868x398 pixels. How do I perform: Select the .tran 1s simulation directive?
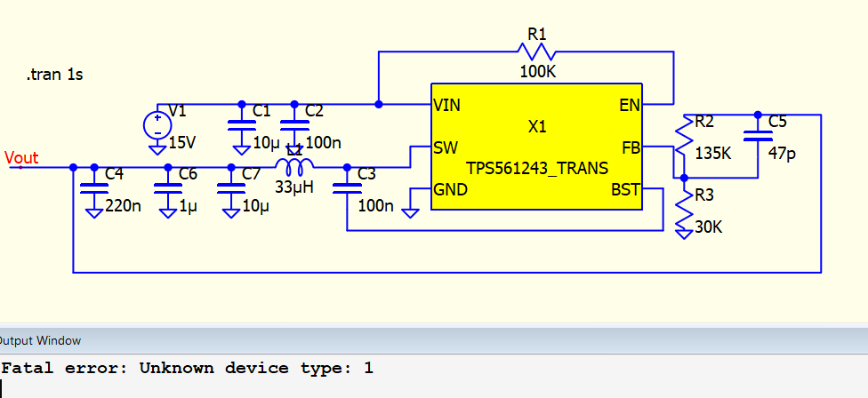click(55, 75)
